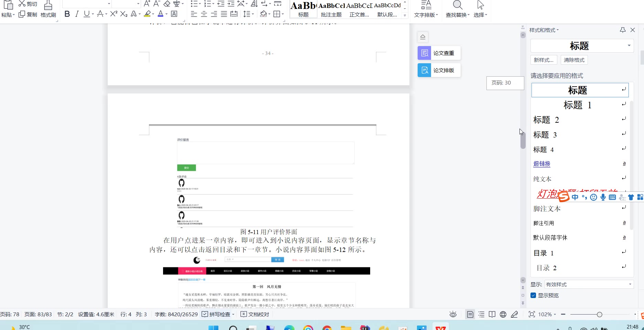Open the 显示 有效样式 dropdown
644x330 pixels.
[x=589, y=284]
